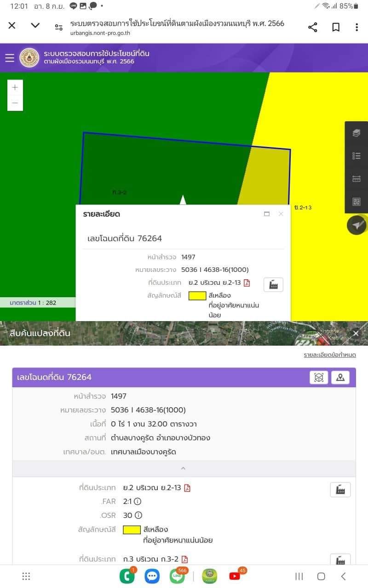Open the QR code icon in the side toolbar
This screenshot has height=588, width=368.
click(x=356, y=202)
